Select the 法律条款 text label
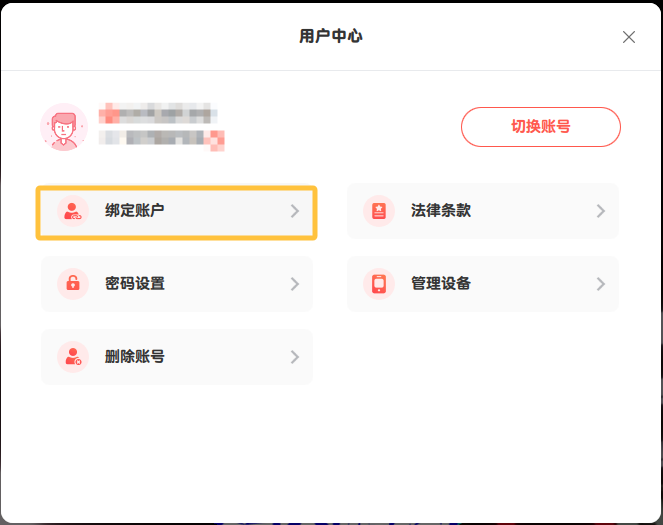 point(441,211)
